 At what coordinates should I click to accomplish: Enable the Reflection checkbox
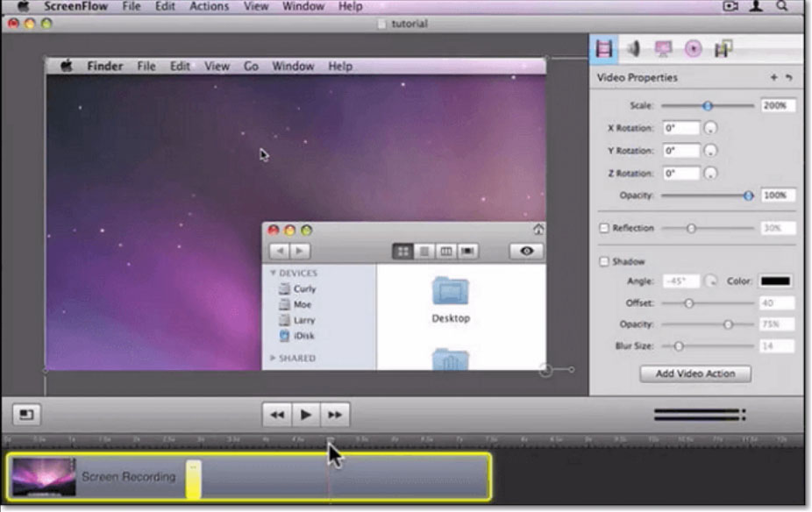click(x=604, y=228)
